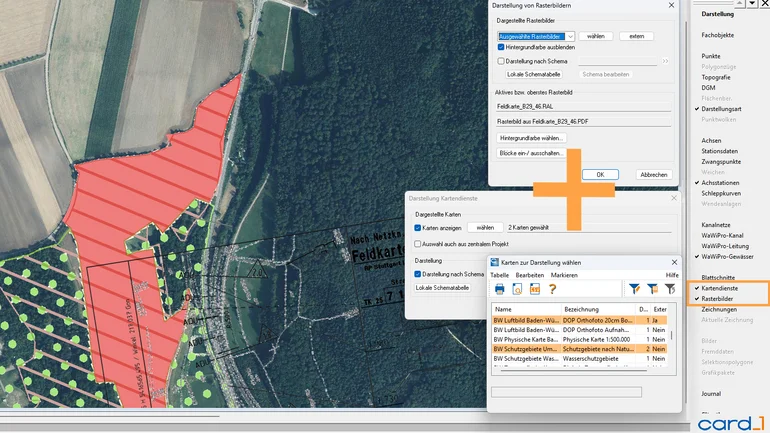Open help via question mark icon

tap(552, 289)
